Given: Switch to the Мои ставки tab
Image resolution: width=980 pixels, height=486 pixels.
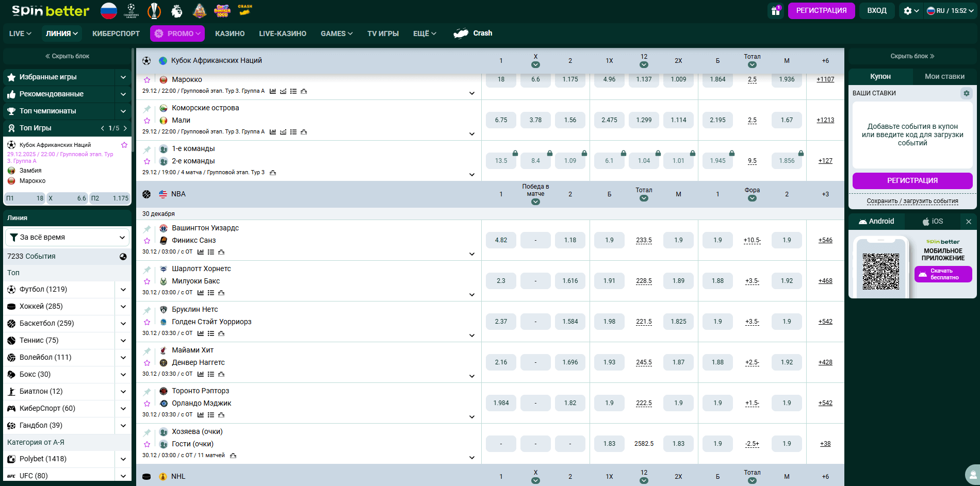Looking at the screenshot, I should [944, 76].
